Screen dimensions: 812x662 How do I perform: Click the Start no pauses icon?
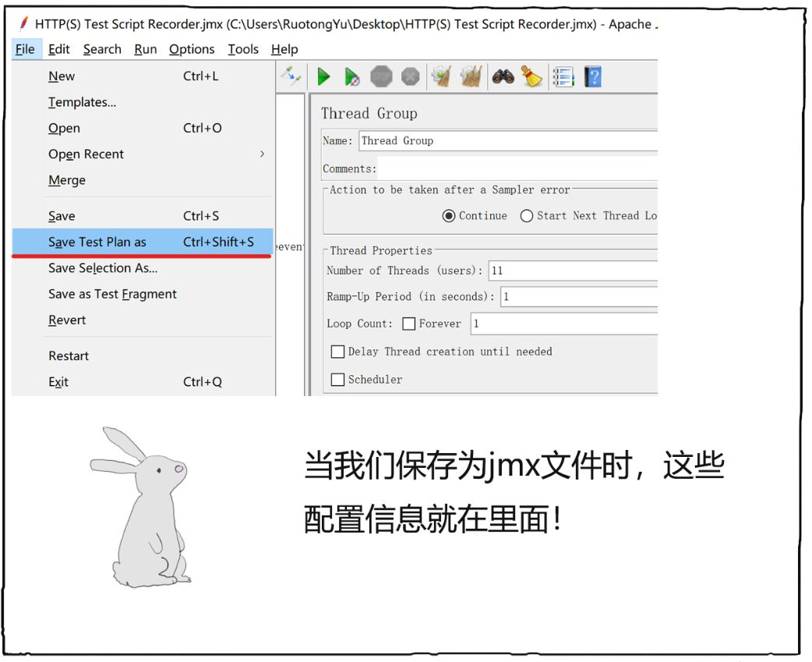click(352, 77)
